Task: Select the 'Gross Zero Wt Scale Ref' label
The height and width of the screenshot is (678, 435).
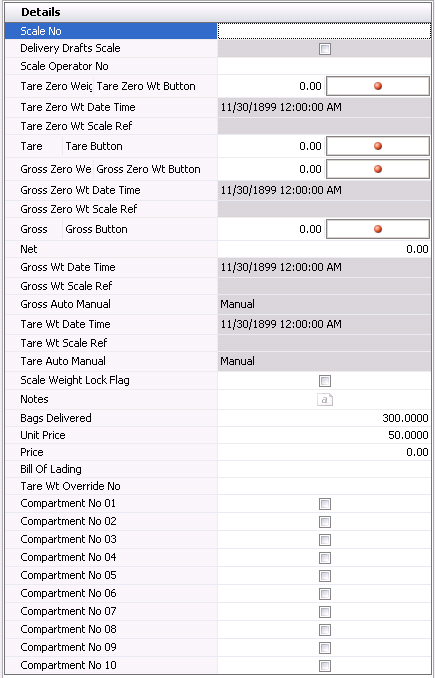Action: tap(79, 209)
